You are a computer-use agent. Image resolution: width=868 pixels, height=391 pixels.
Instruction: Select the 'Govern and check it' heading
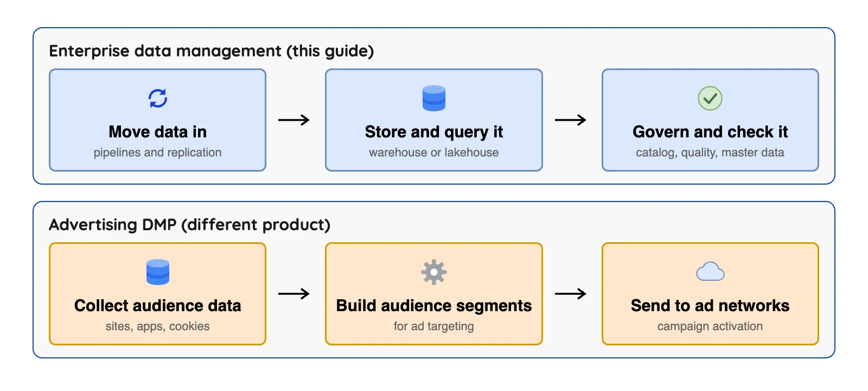click(x=710, y=132)
